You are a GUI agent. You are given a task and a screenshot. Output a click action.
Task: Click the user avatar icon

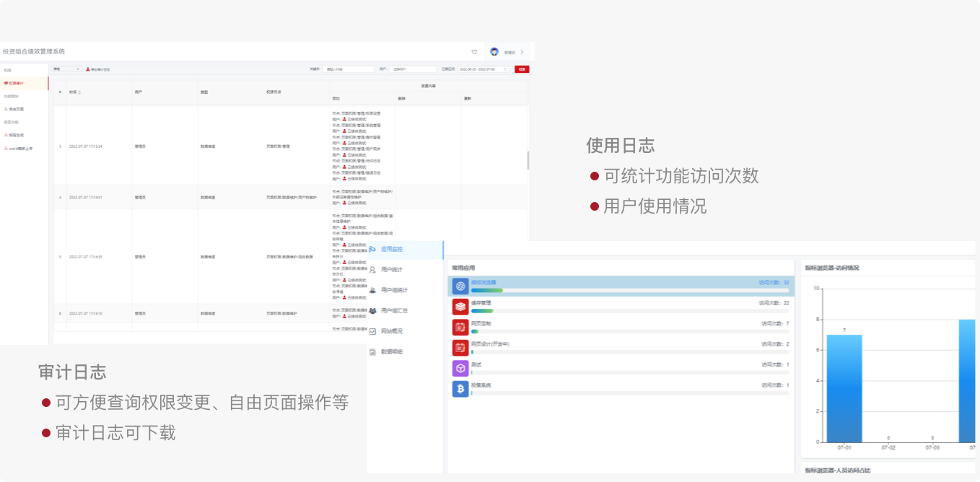point(494,52)
